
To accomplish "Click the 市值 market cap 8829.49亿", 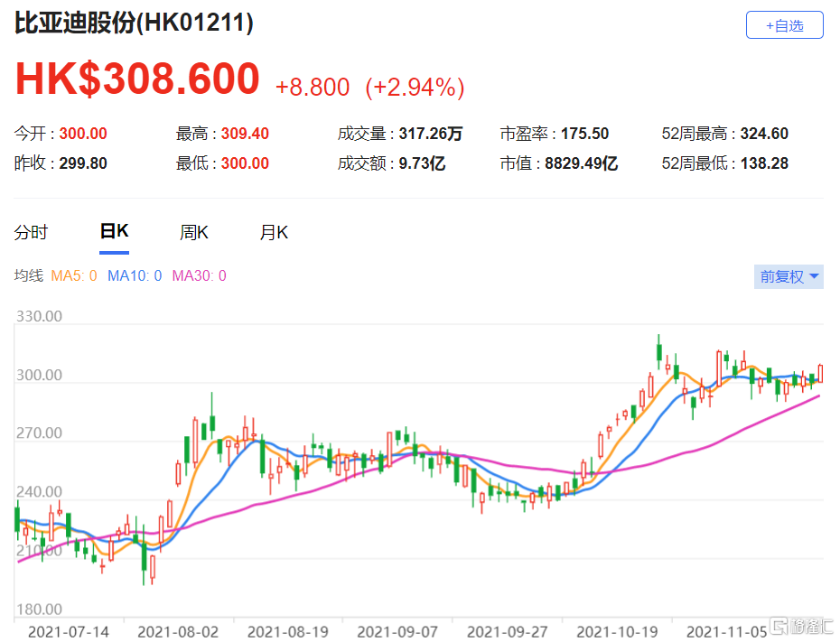I will [x=582, y=163].
